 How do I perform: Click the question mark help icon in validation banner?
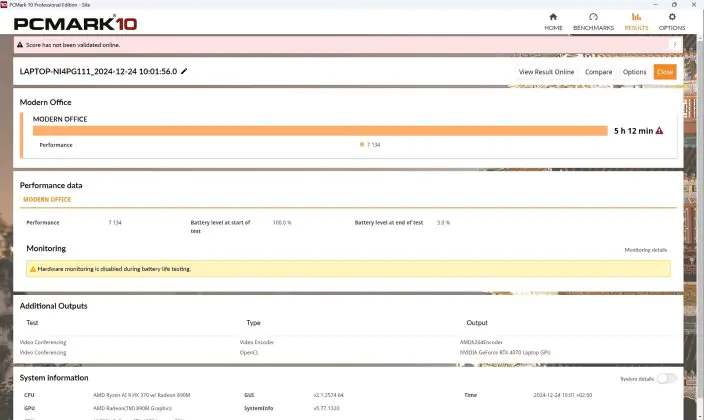click(x=674, y=44)
